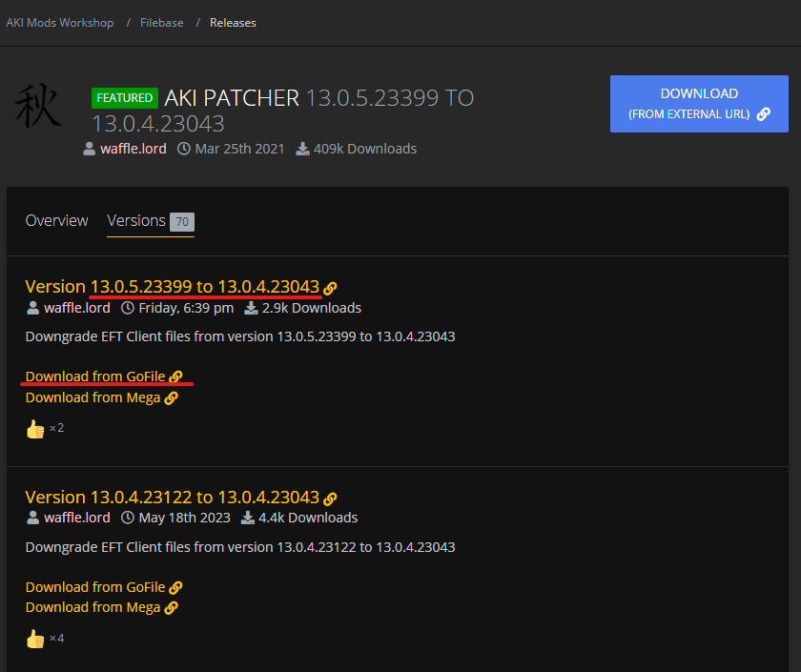Open Download from GoFile for 13.0.5.23399
Screen dimensions: 801x672
click(x=95, y=377)
